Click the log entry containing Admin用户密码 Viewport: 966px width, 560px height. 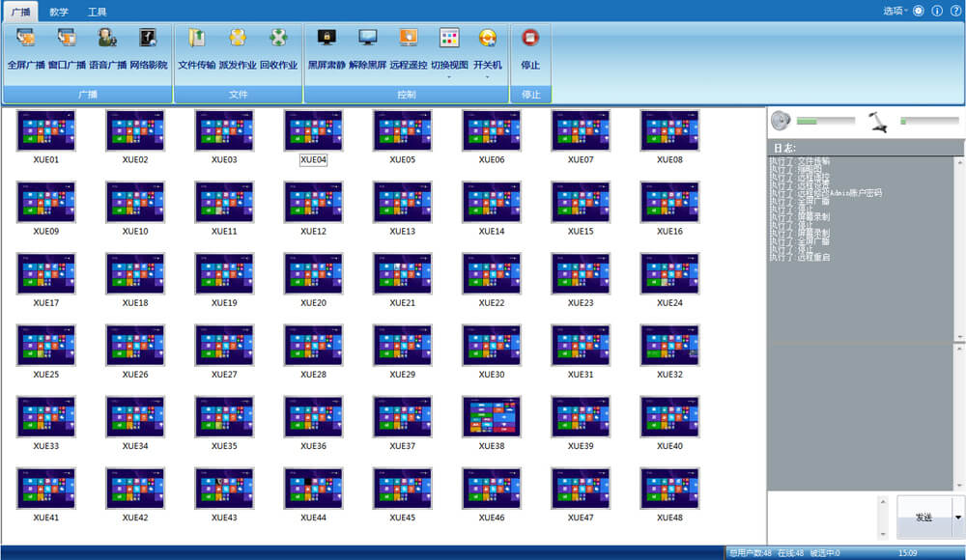(x=826, y=193)
